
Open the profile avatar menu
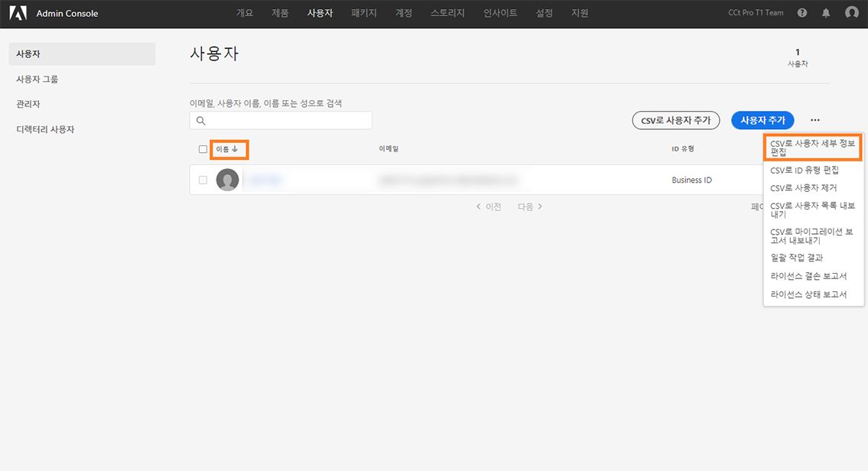point(851,13)
